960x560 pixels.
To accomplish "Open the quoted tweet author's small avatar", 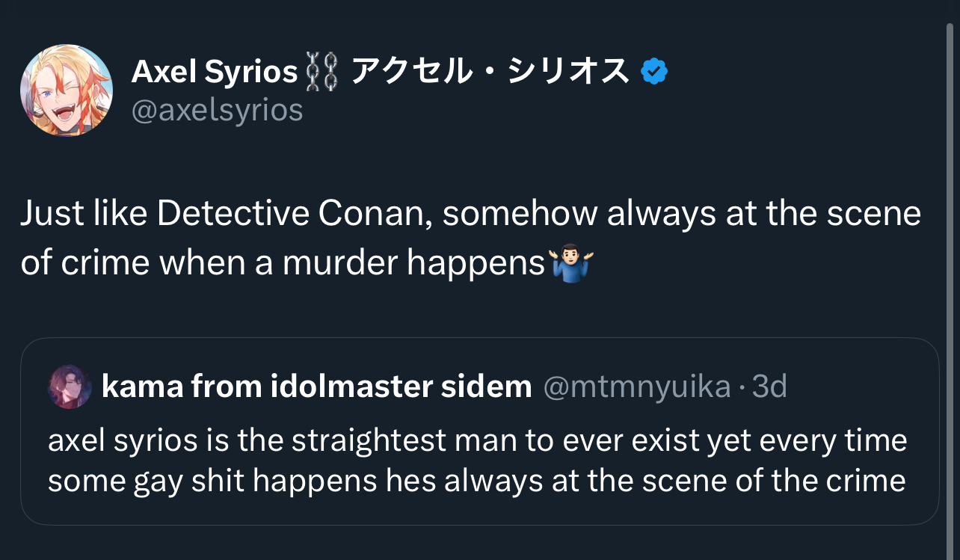I will pyautogui.click(x=70, y=387).
